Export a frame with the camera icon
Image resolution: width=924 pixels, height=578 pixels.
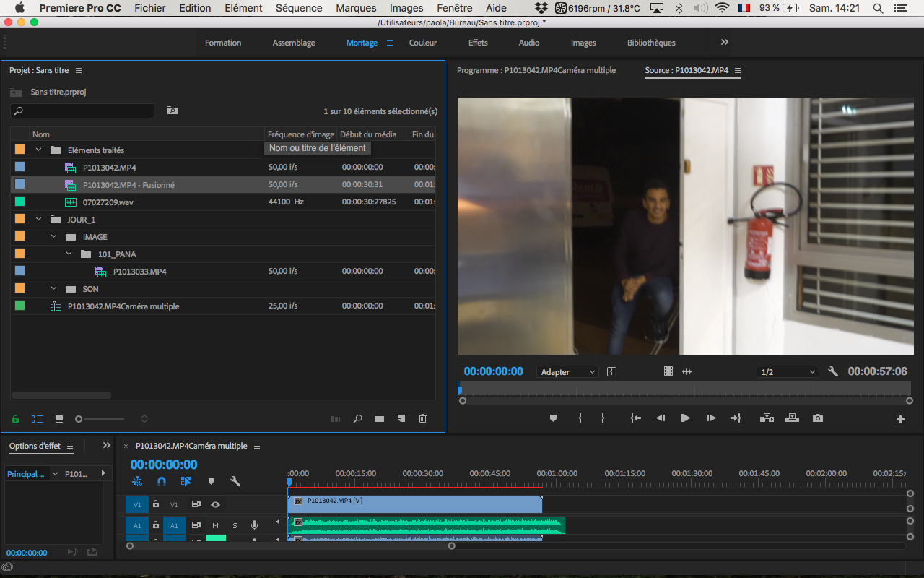pyautogui.click(x=817, y=418)
